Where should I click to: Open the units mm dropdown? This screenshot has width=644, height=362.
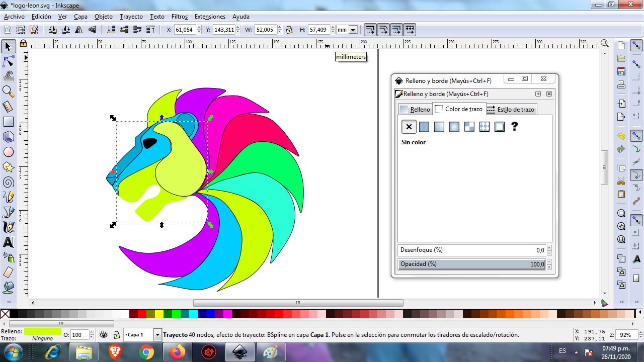353,30
